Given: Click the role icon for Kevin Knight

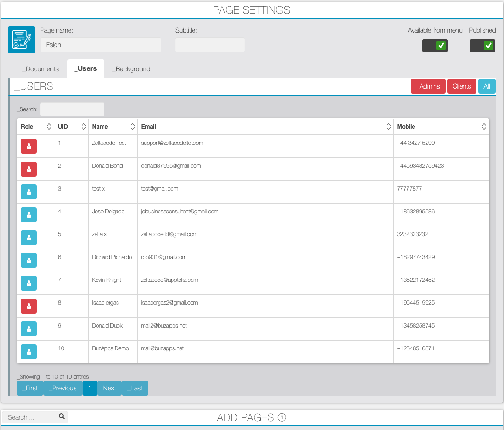Looking at the screenshot, I should (x=29, y=283).
